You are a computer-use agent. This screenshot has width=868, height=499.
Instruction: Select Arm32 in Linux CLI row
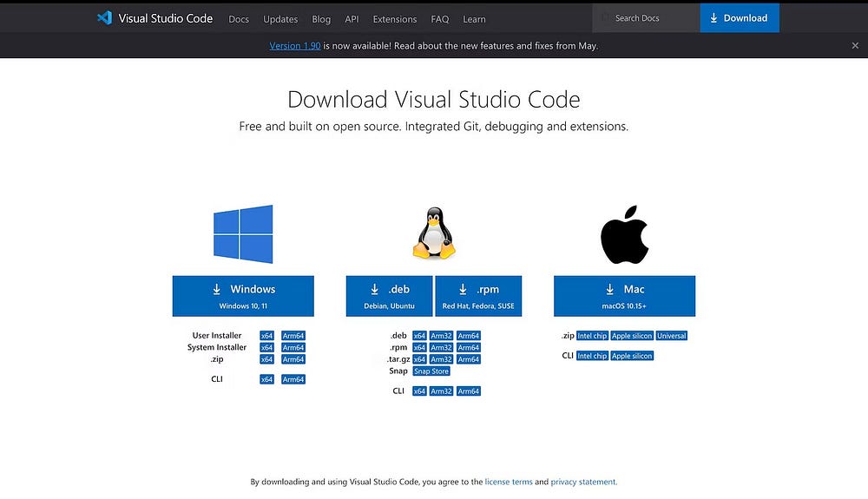point(441,391)
